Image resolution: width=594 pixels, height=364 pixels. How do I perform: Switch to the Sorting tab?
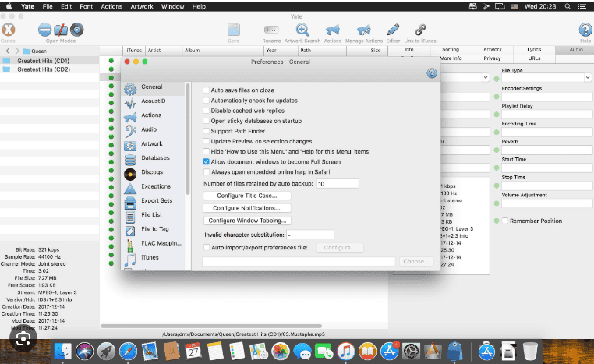pos(451,50)
